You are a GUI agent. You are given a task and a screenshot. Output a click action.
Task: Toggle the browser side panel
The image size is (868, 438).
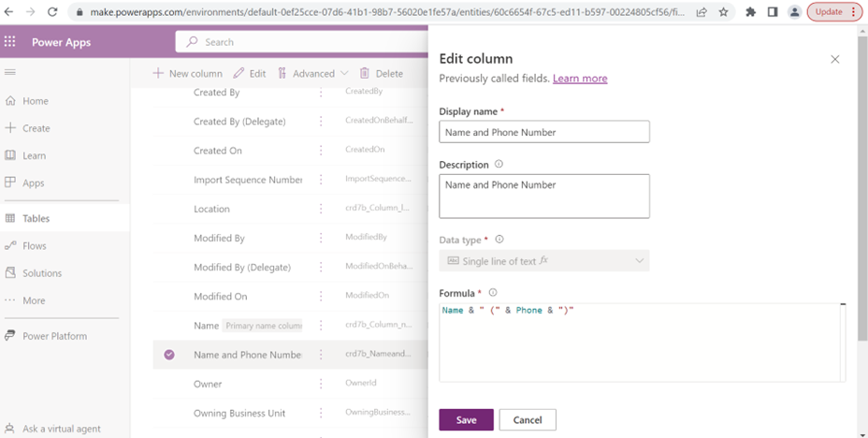point(773,11)
